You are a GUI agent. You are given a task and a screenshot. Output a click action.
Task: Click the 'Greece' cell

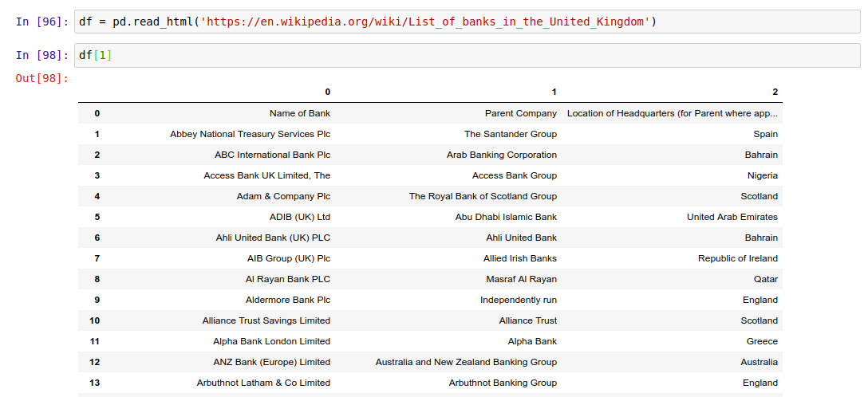(x=762, y=341)
